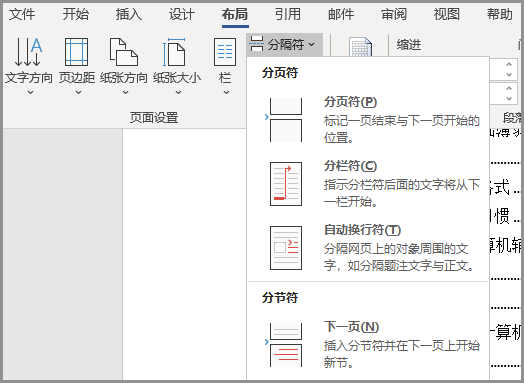Choose 下一页(N) section break text

tap(351, 327)
